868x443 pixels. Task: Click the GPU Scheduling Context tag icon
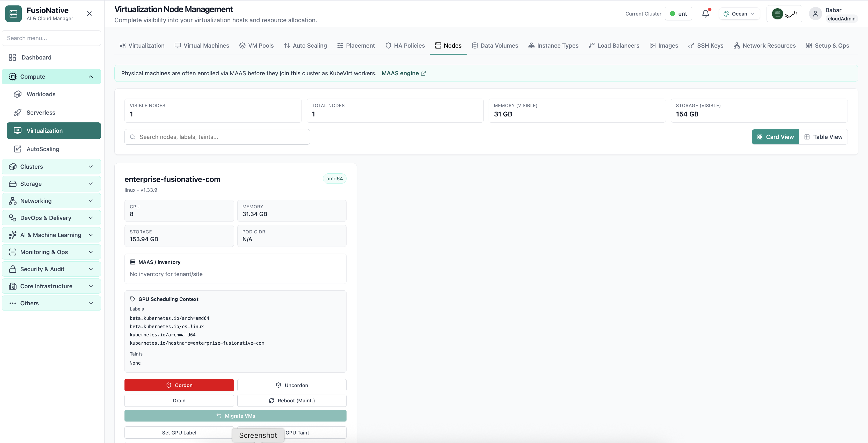(133, 299)
